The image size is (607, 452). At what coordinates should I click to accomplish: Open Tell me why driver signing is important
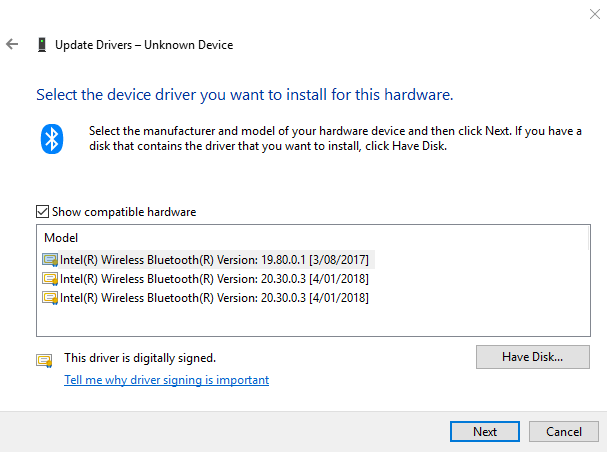point(166,380)
